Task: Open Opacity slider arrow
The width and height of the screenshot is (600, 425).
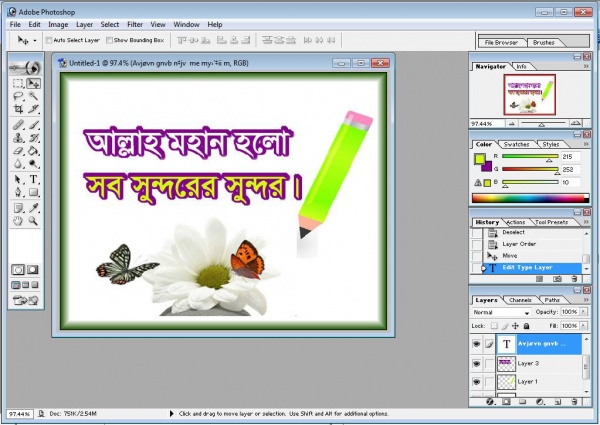Action: pos(584,312)
